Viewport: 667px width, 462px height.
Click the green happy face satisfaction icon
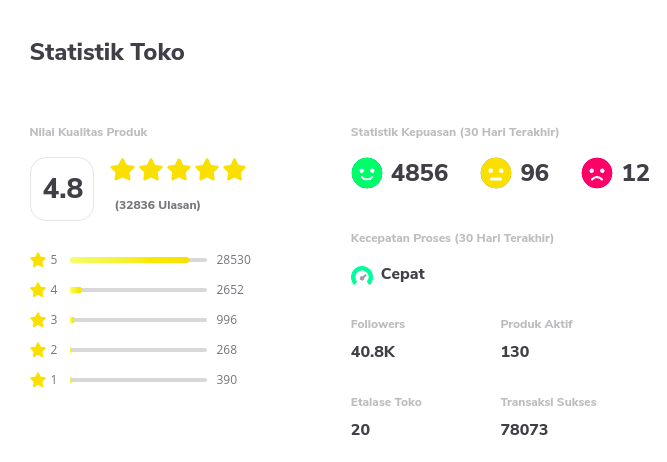(367, 173)
